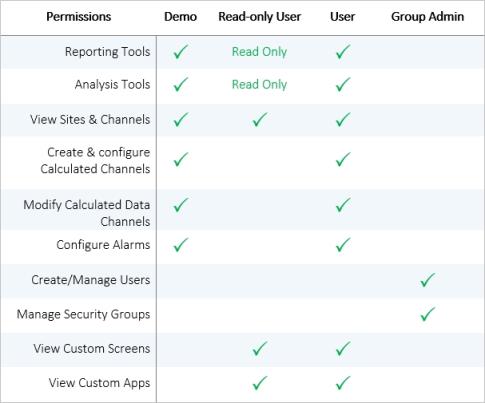485x403 pixels.
Task: Click the Demo checkmark for Reporting Tools
Action: click(181, 52)
